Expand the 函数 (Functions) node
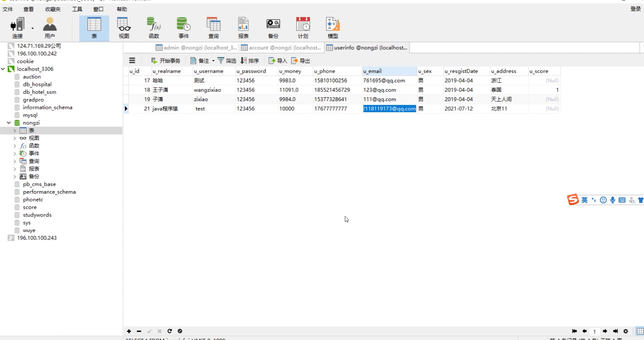Viewport: 644px width, 340px height. click(15, 146)
